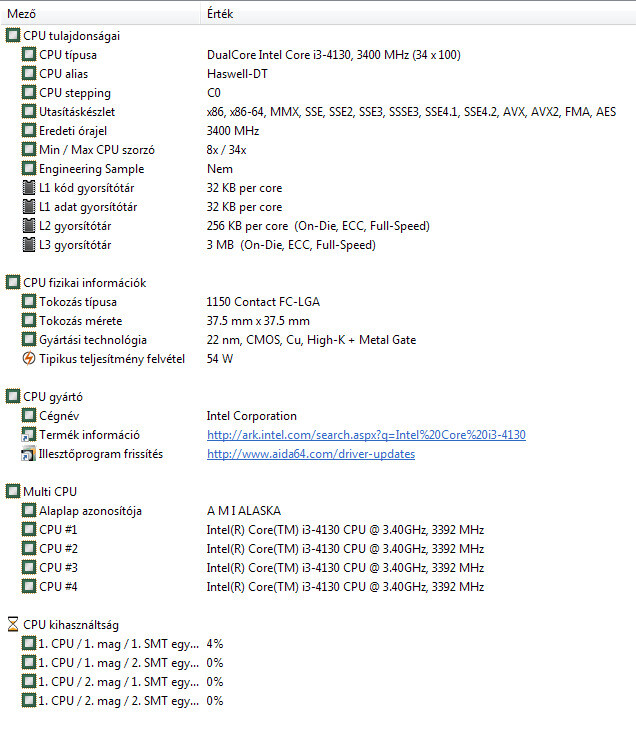Select the 2. mag / 1. SMT utilization row
This screenshot has width=636, height=748.
pyautogui.click(x=123, y=682)
